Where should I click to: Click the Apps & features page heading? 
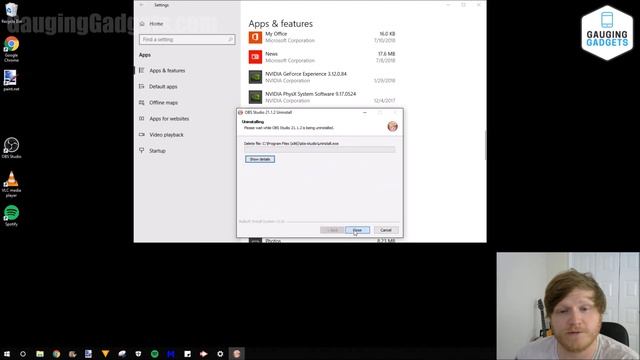[x=280, y=24]
